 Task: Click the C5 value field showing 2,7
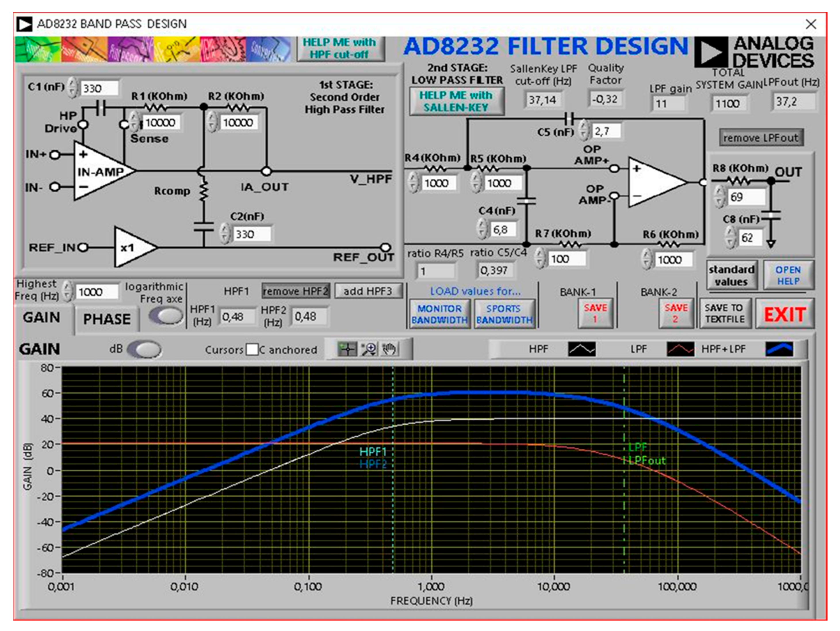pyautogui.click(x=607, y=131)
